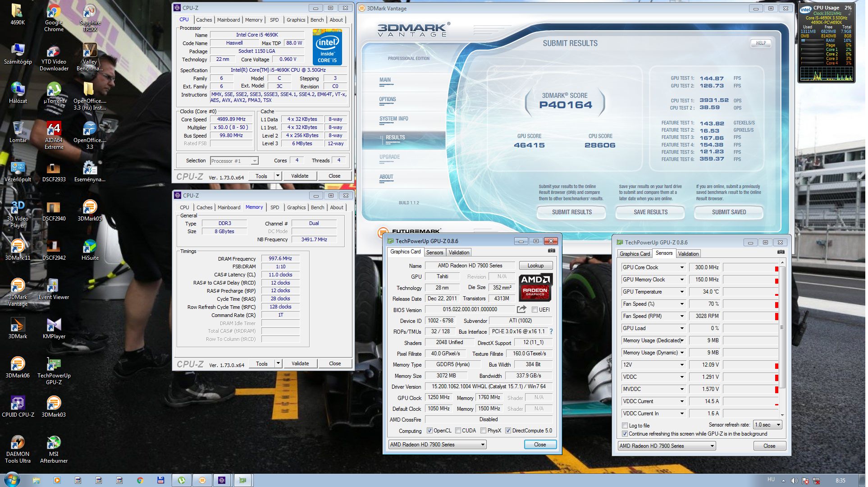Screen dimensions: 868x487
Task: Toggle the UEFI checkbox
Action: coord(535,310)
